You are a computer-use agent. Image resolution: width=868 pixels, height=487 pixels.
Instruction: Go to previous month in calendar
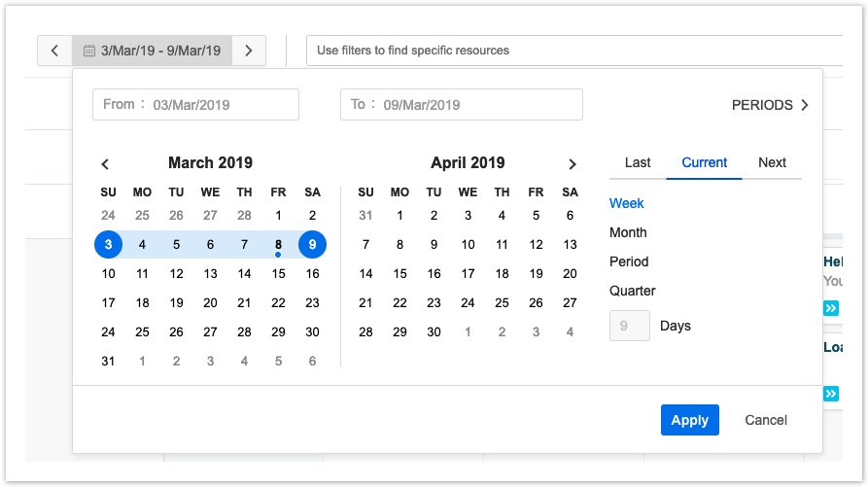click(x=106, y=164)
